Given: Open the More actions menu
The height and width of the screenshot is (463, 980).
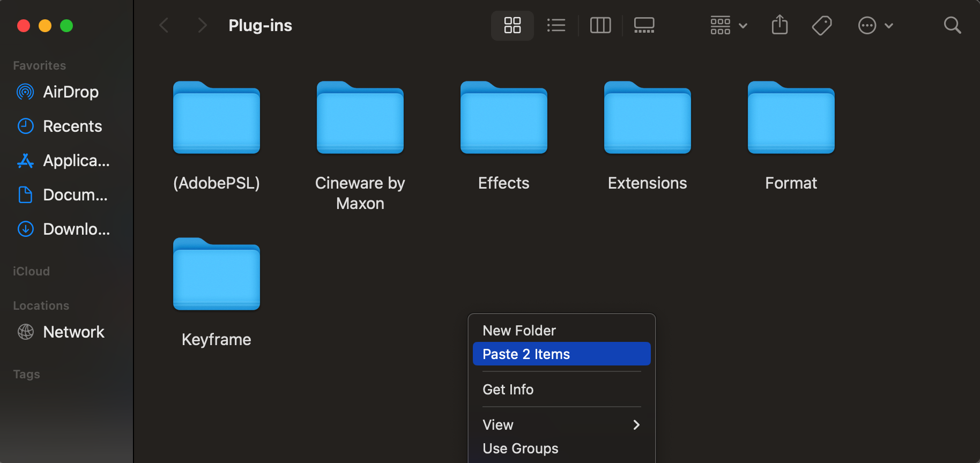Looking at the screenshot, I should click(875, 25).
